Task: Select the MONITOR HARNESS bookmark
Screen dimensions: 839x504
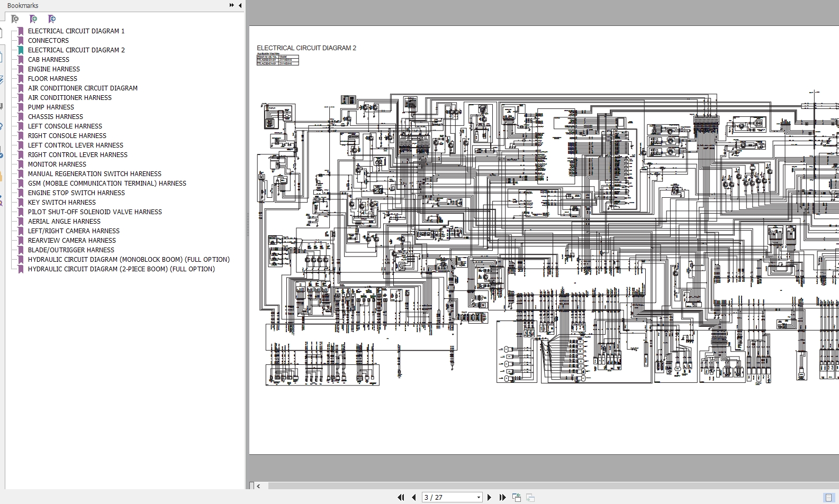Action: click(57, 164)
